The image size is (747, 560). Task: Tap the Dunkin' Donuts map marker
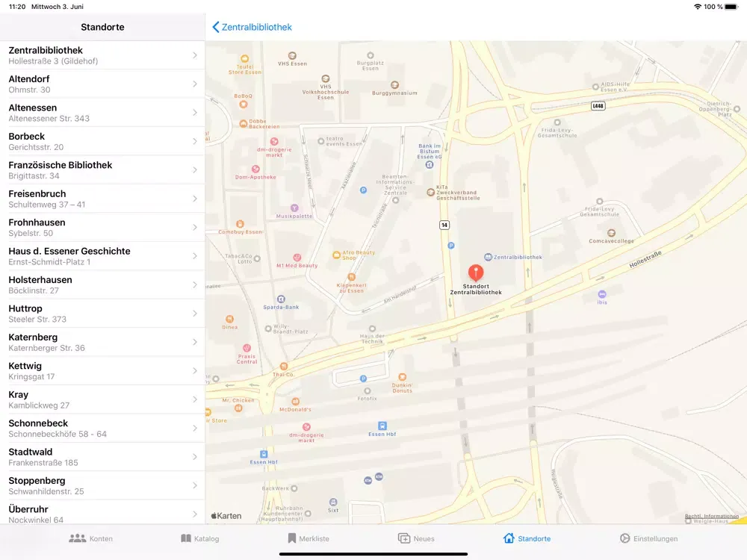(x=402, y=376)
